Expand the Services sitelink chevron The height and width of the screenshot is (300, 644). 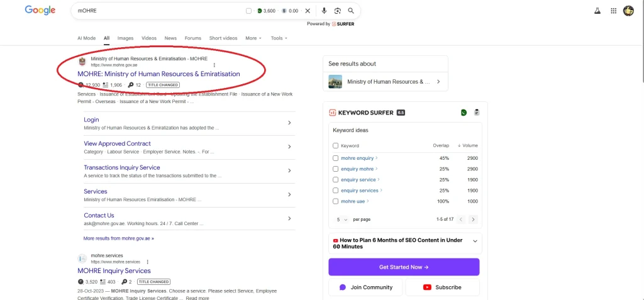pyautogui.click(x=289, y=194)
